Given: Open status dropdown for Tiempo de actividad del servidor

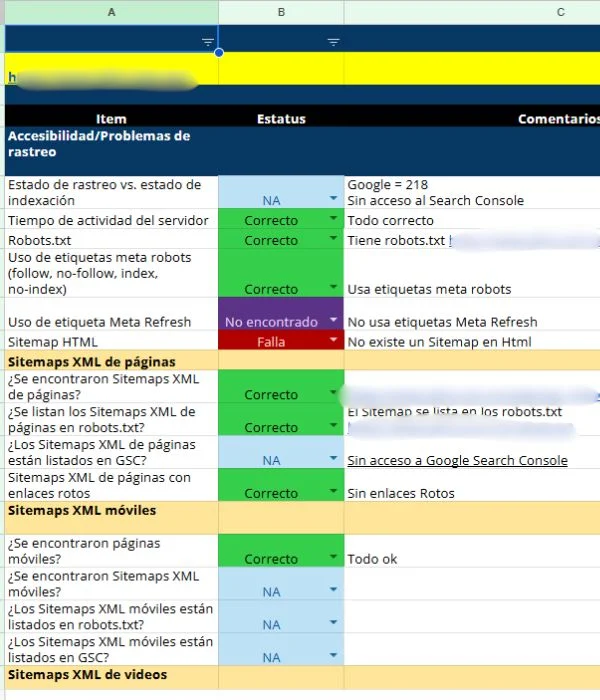Looking at the screenshot, I should click(333, 220).
